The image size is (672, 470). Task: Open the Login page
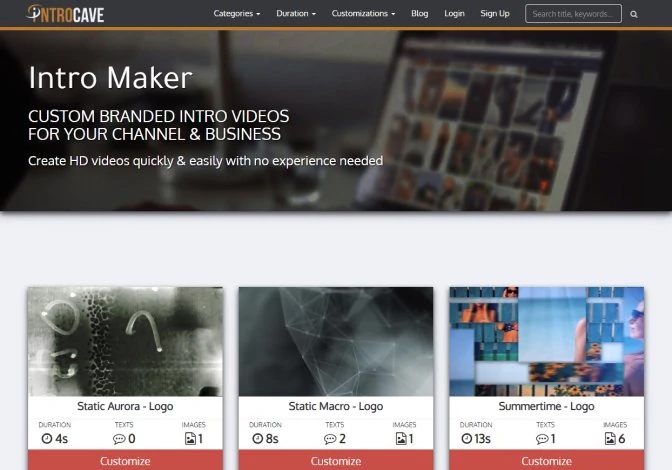click(x=454, y=14)
